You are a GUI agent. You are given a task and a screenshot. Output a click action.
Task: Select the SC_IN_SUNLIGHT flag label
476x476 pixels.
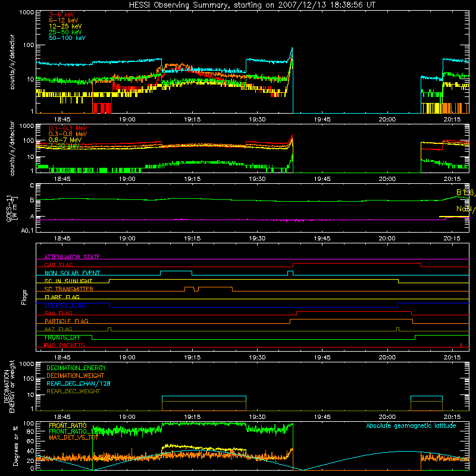[x=68, y=281]
